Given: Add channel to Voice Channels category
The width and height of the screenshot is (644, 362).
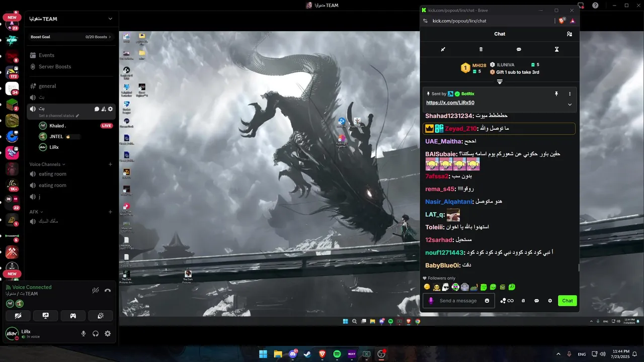Looking at the screenshot, I should pyautogui.click(x=110, y=164).
